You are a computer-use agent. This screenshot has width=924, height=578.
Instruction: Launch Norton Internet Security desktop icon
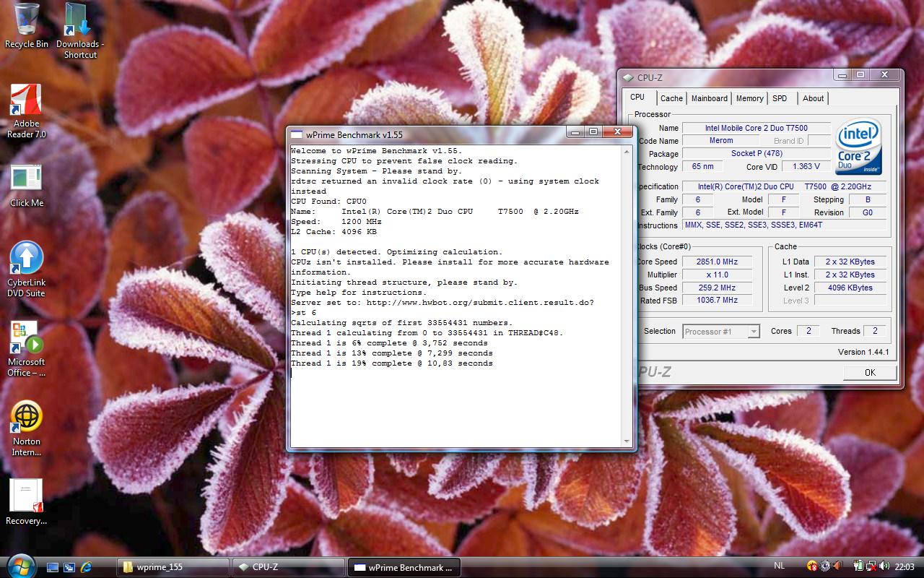click(x=27, y=428)
